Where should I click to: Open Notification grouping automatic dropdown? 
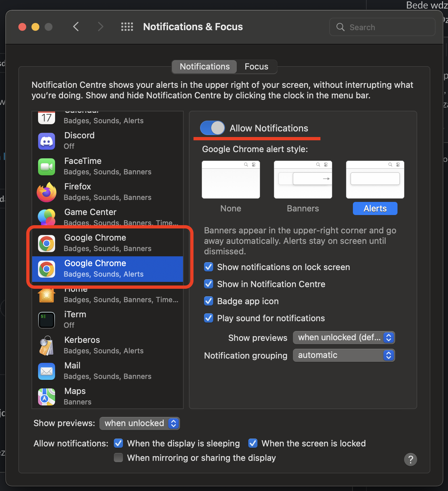(344, 355)
